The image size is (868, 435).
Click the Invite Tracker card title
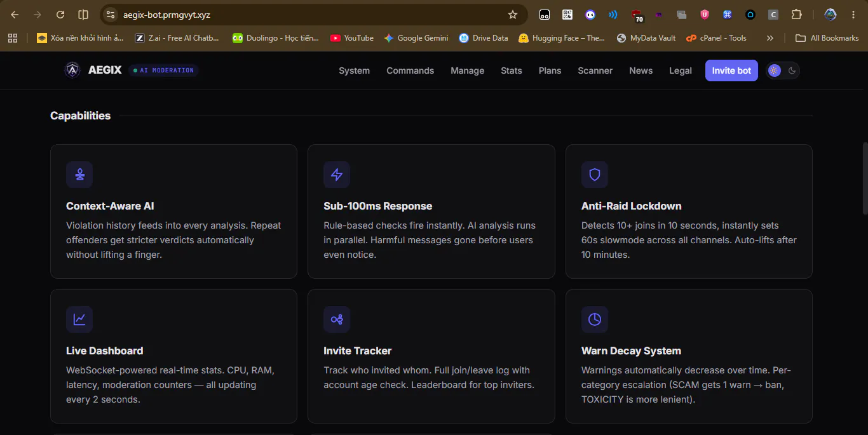click(357, 351)
